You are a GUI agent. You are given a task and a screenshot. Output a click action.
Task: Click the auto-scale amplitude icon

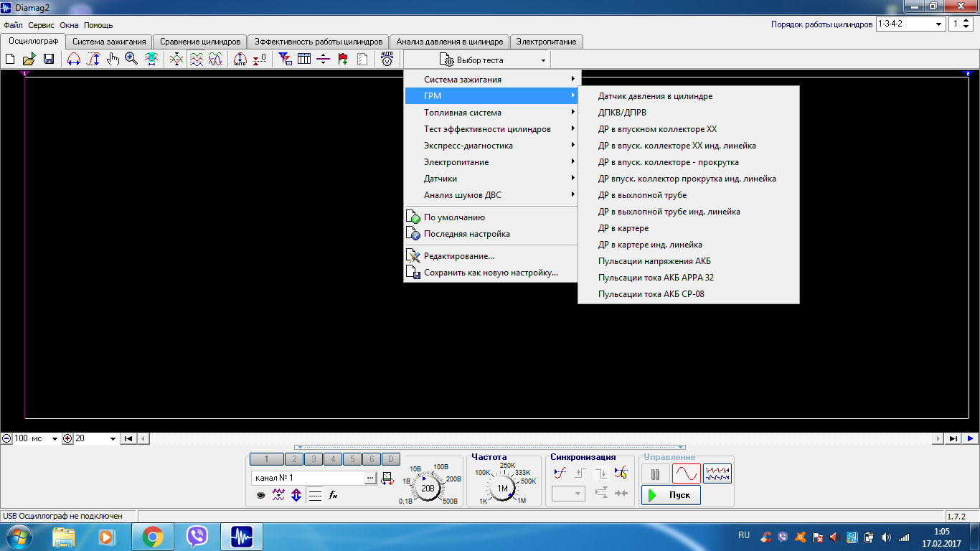pyautogui.click(x=240, y=60)
